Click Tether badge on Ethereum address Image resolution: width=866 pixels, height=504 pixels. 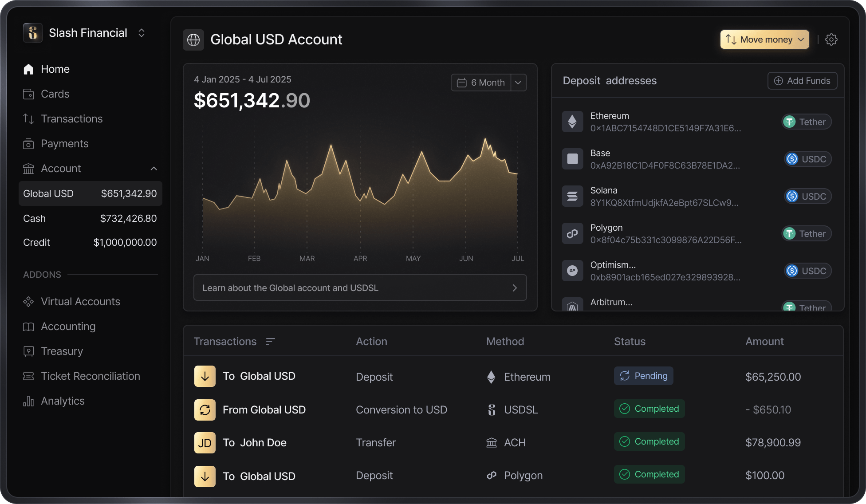[x=806, y=122]
